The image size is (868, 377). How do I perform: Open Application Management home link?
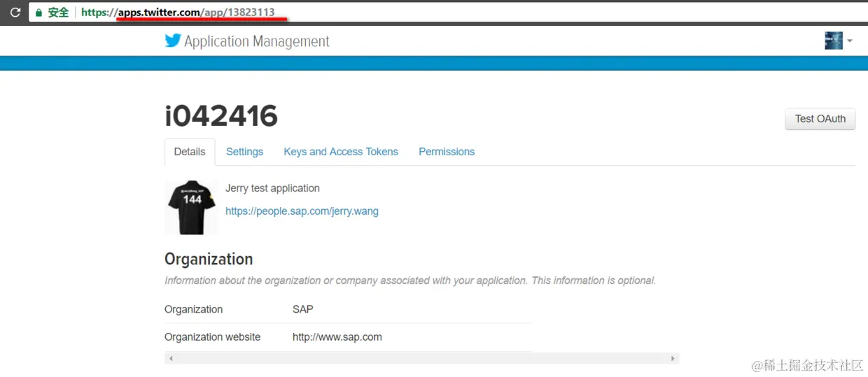256,41
